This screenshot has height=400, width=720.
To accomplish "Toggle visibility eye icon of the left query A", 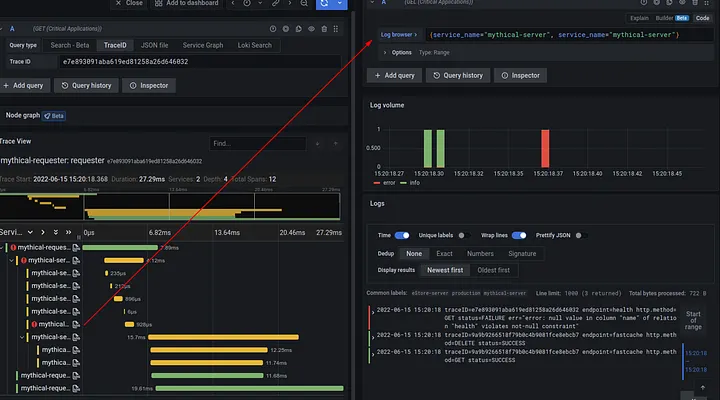I will click(x=311, y=29).
